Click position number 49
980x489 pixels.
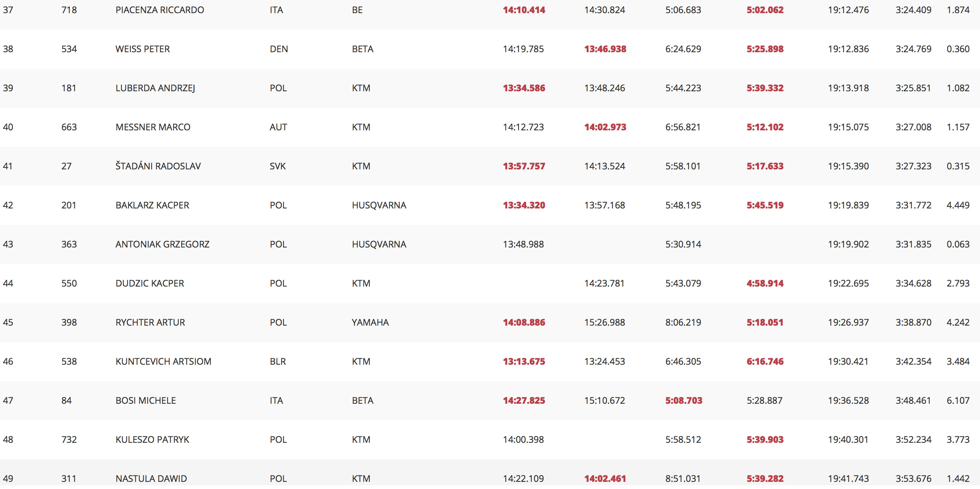click(8, 478)
